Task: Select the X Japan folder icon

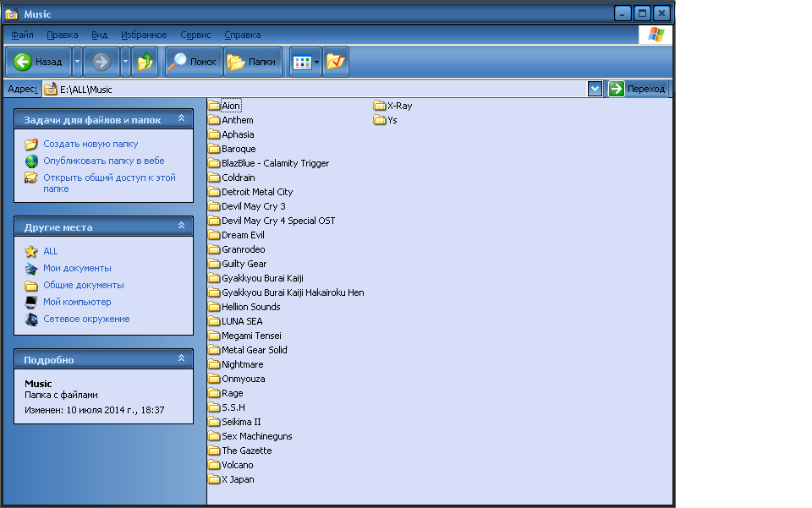Action: 214,479
